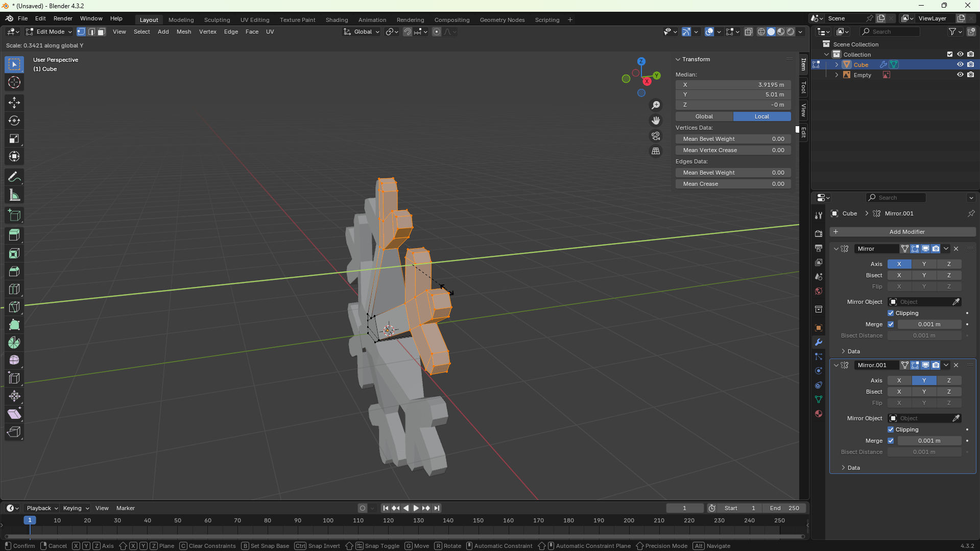Uncheck Clipping in the Mirror modifier
The image size is (980, 551).
pyautogui.click(x=891, y=313)
